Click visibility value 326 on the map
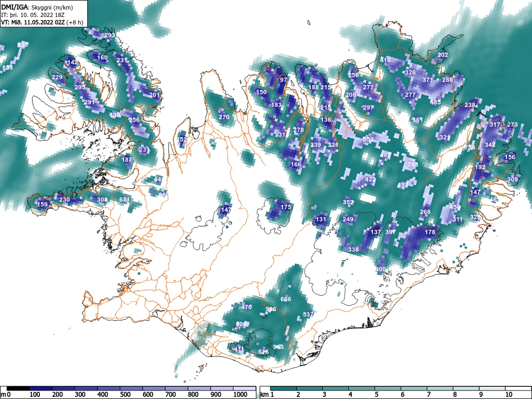This screenshot has height=399, width=532. click(x=411, y=72)
